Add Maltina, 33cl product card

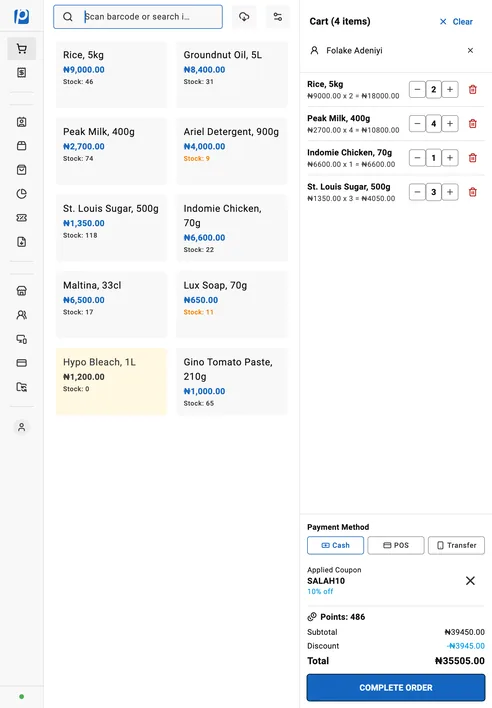click(x=111, y=305)
